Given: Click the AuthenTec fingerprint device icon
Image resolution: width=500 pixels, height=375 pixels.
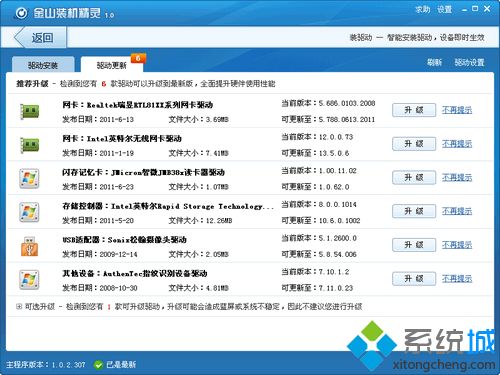Looking at the screenshot, I should [29, 279].
